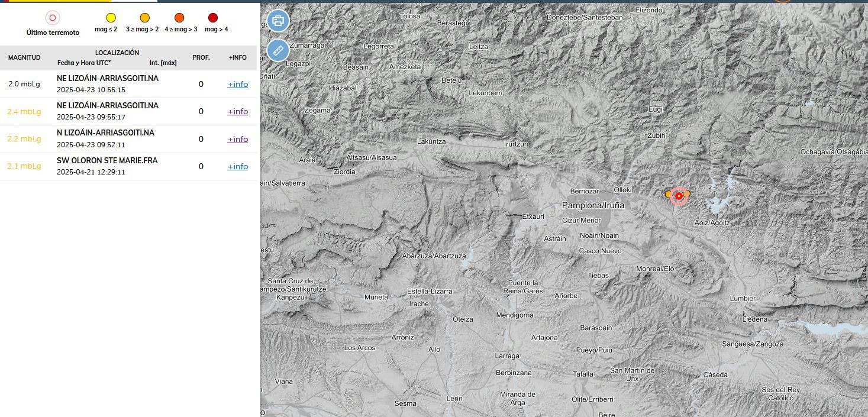Click the latest earthquake red ring marker on map
Viewport: 868px width, 417px height.
click(679, 196)
